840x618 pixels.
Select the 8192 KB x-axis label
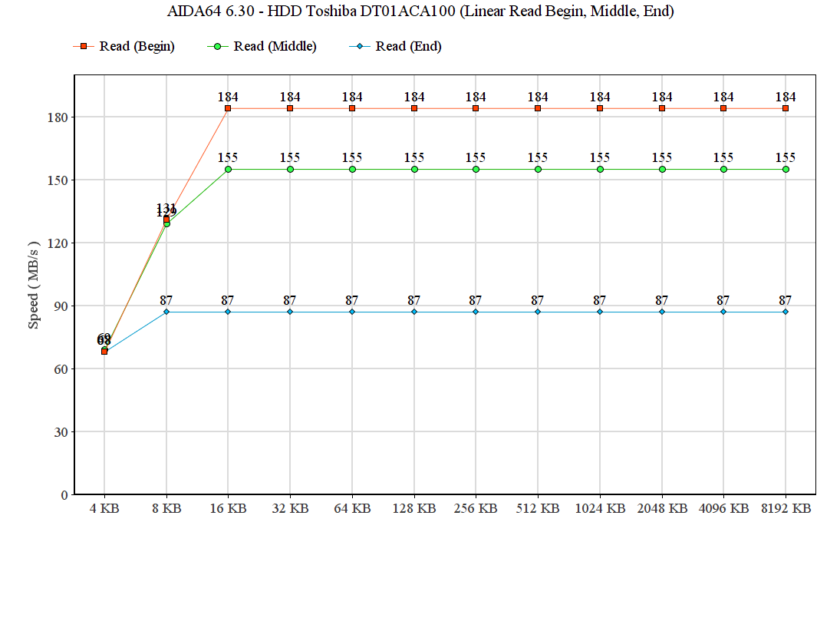pos(786,508)
